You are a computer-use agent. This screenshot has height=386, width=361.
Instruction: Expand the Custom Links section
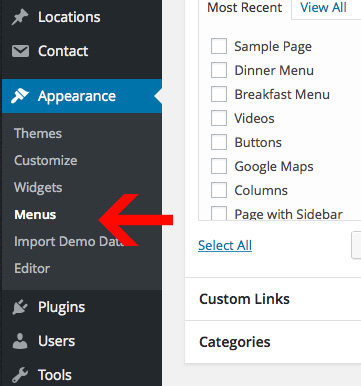tap(273, 299)
